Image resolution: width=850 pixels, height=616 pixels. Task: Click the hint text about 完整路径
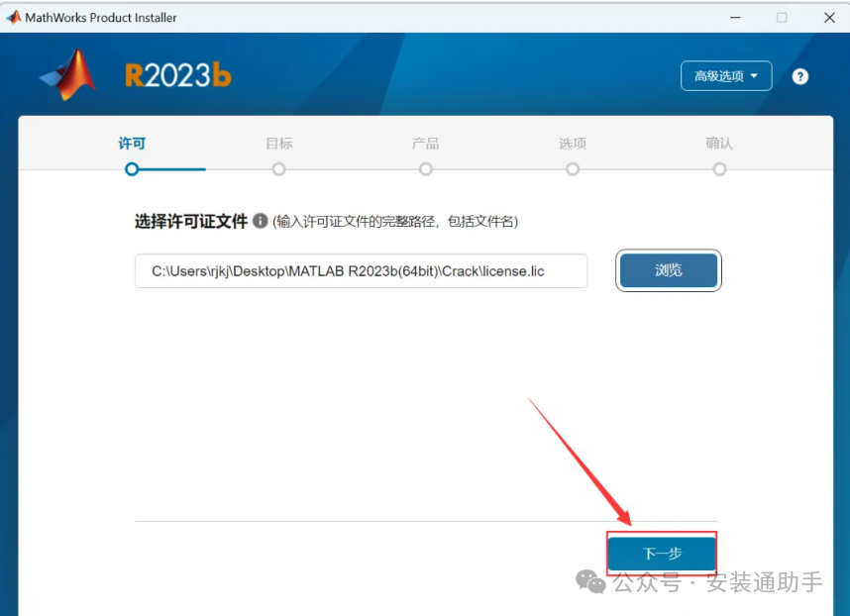[395, 221]
